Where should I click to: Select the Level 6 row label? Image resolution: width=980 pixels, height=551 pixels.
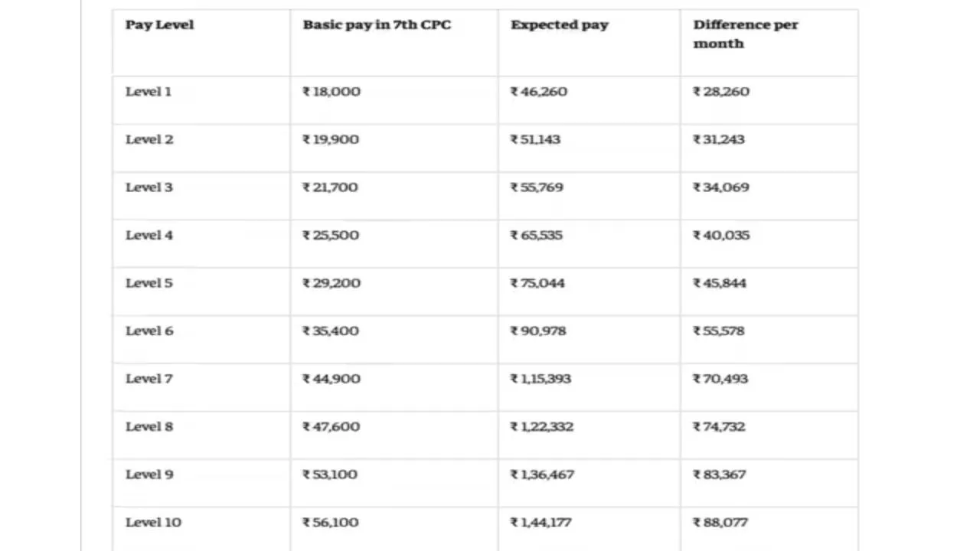click(x=149, y=331)
